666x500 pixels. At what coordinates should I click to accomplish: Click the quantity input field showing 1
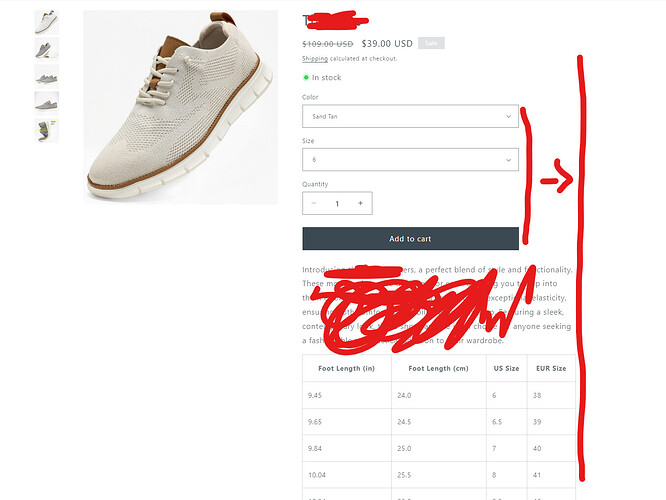point(337,203)
